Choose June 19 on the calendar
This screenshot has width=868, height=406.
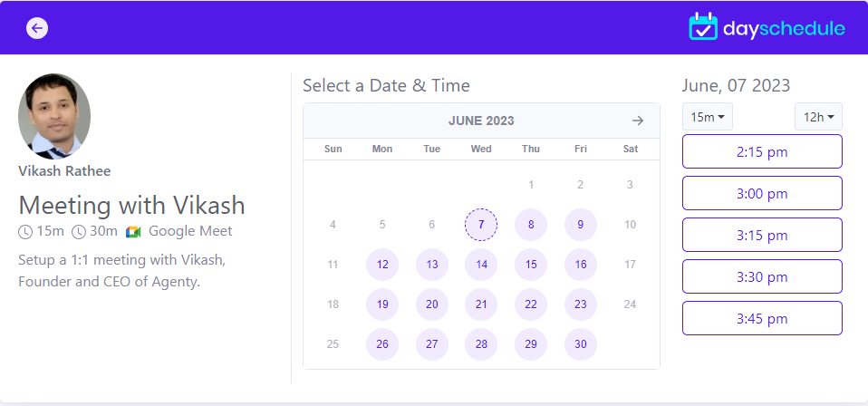382,304
